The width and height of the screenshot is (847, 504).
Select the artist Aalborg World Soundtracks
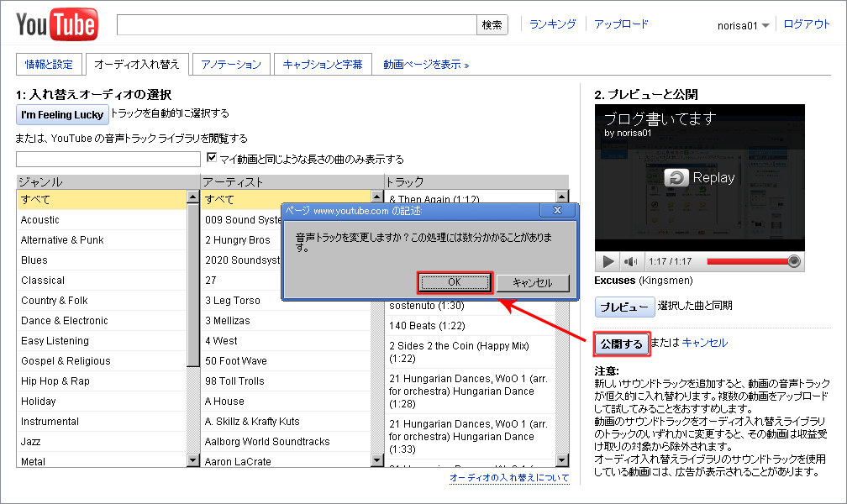click(287, 441)
